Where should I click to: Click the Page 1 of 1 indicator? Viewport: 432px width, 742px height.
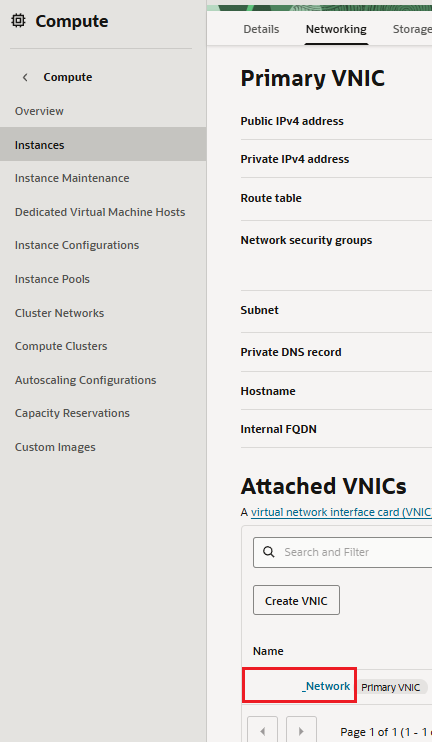pos(386,732)
